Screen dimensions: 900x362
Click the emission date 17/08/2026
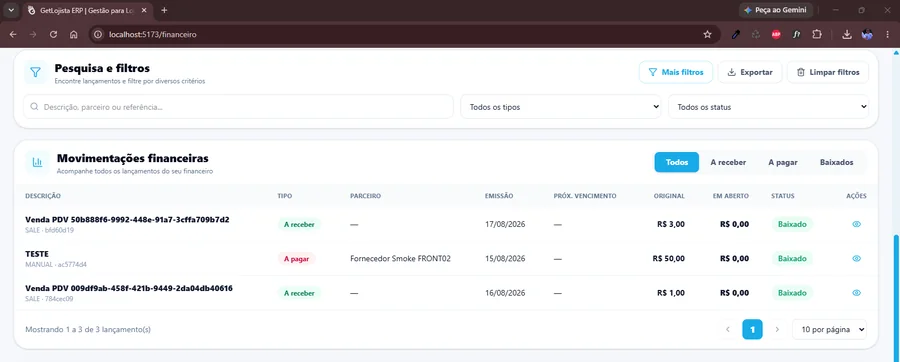tap(505, 224)
